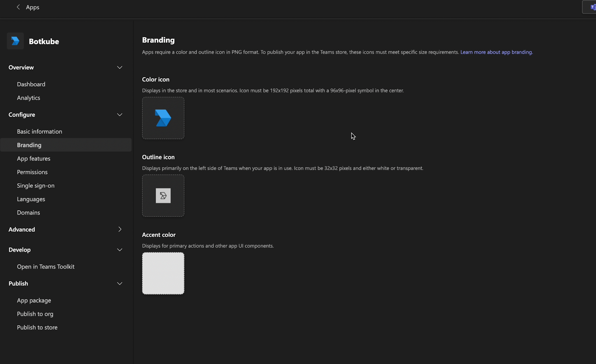Expand the Advanced section
This screenshot has width=596, height=364.
click(120, 229)
